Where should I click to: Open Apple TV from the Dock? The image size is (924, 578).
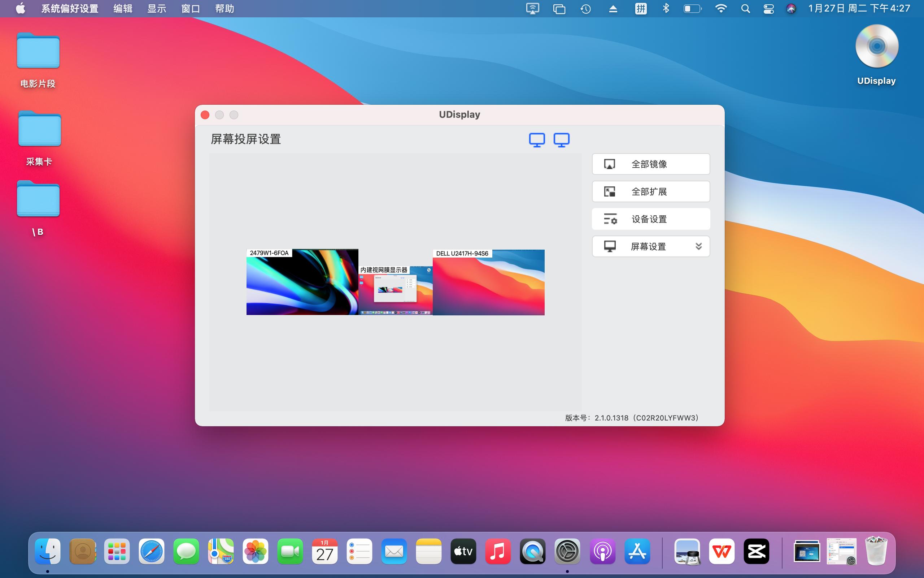[463, 551]
